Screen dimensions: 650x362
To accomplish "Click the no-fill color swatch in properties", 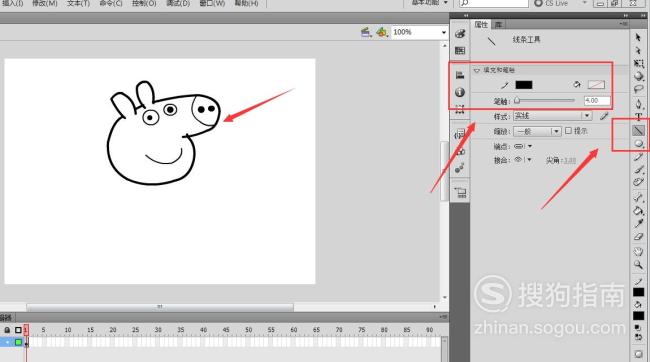I will click(596, 85).
